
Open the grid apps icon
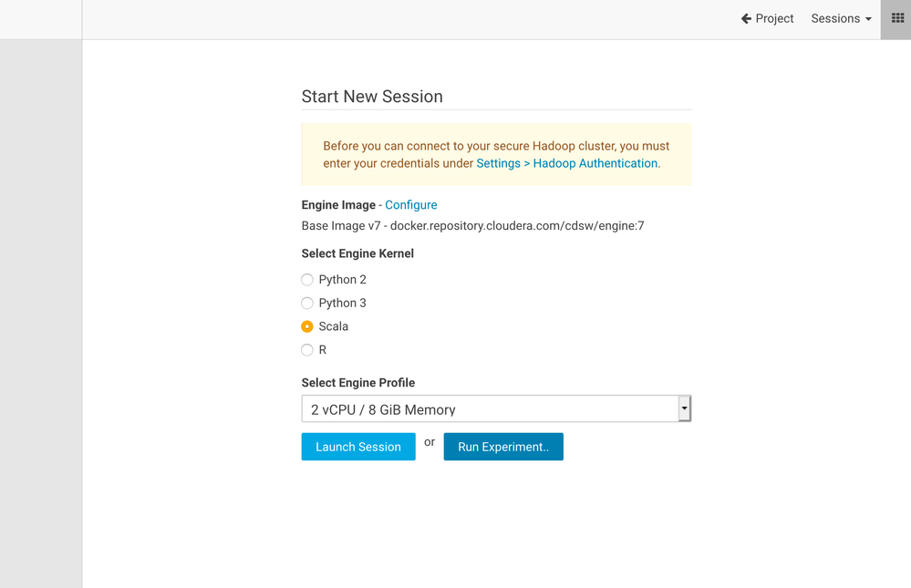coord(897,18)
